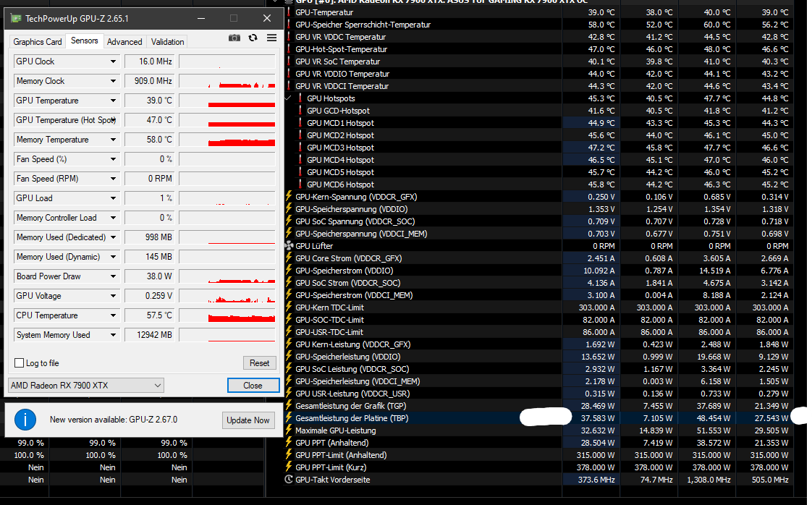Image resolution: width=812 pixels, height=505 pixels.
Task: Click lightning icon of GPU-SOC-TDC-Limit
Action: [x=289, y=320]
